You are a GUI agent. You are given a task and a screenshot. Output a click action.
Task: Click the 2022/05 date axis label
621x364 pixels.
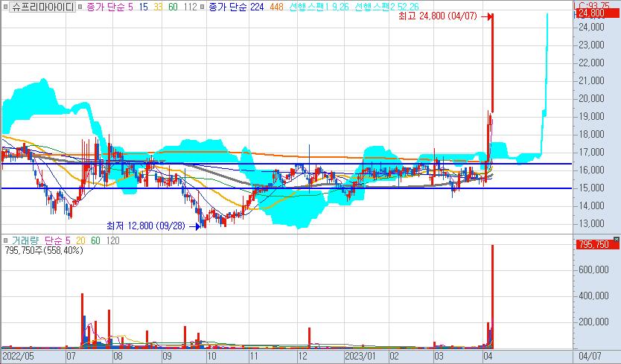(18, 356)
